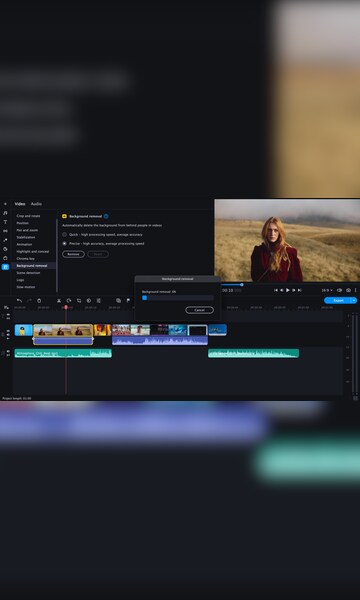
Task: Select Slow motion in tools list
Action: (x=26, y=287)
